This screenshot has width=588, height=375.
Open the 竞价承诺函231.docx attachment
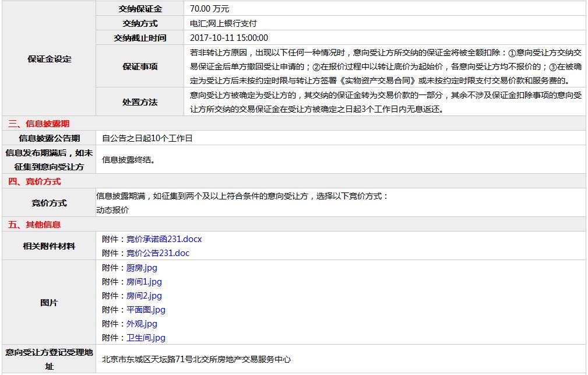(x=164, y=239)
